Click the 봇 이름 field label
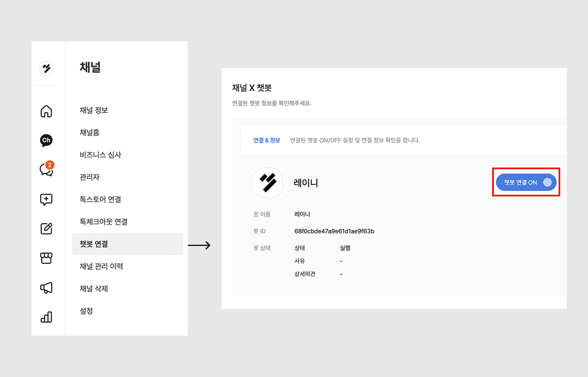 262,214
